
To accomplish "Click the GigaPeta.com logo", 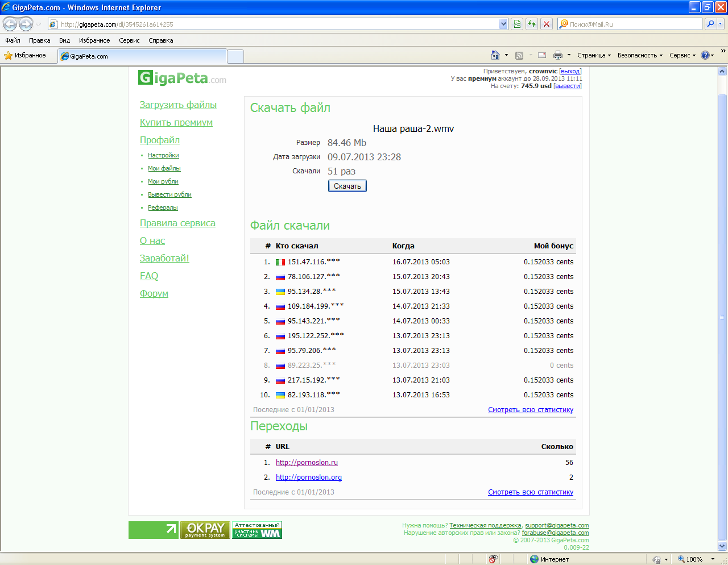I will click(x=182, y=78).
